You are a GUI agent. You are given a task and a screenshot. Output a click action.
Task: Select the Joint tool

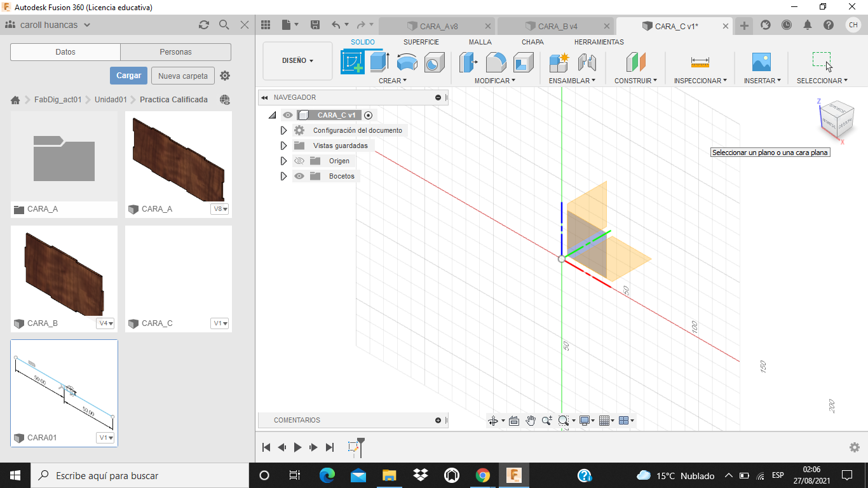pyautogui.click(x=587, y=62)
